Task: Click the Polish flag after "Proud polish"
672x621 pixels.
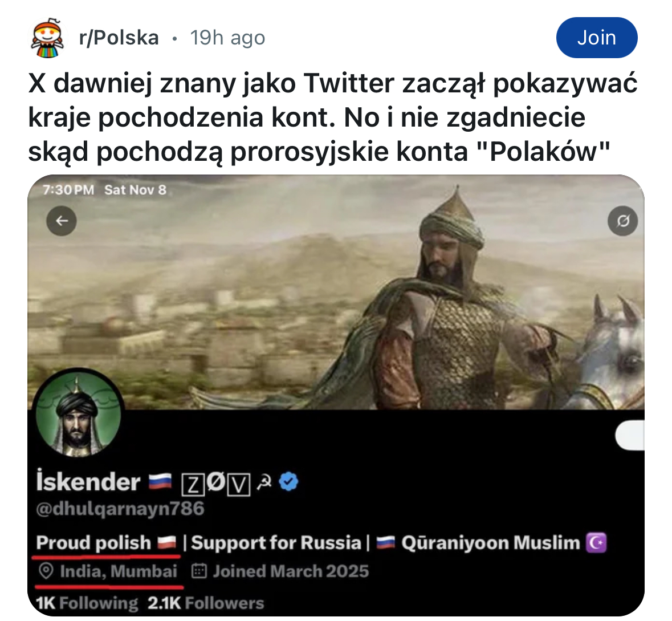Action: coord(166,543)
